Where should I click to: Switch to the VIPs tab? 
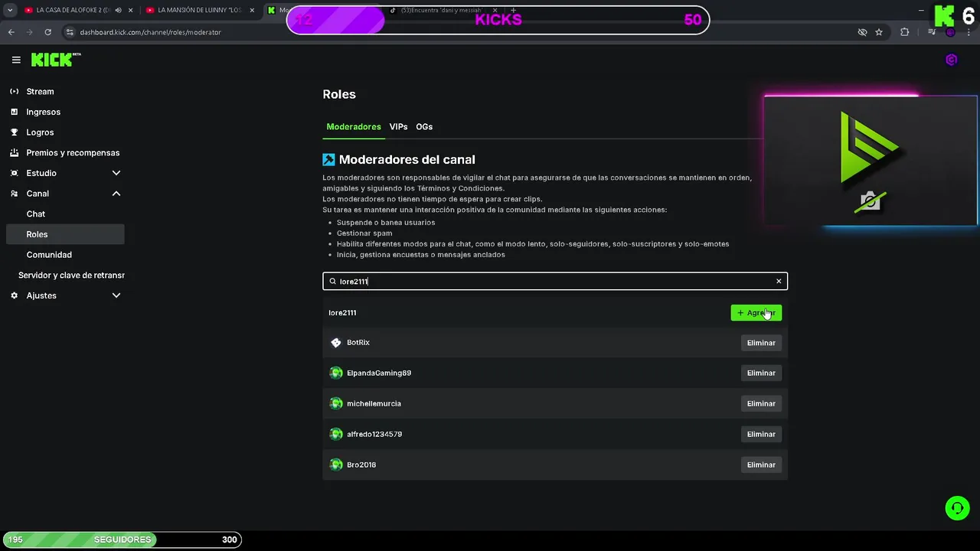[x=398, y=127]
